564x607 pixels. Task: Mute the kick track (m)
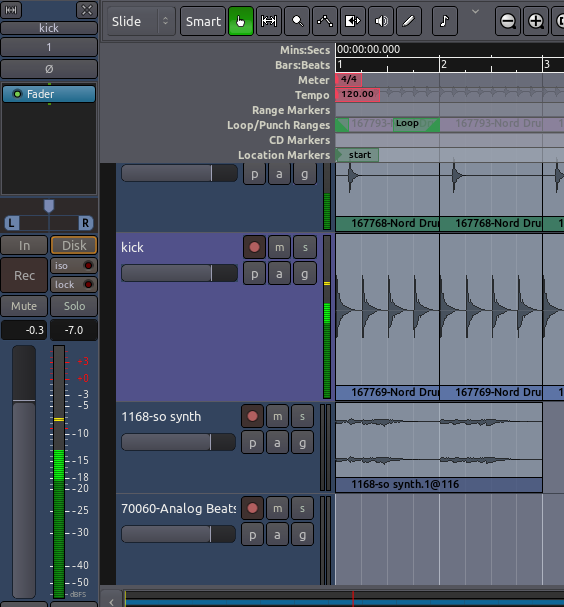pos(279,247)
